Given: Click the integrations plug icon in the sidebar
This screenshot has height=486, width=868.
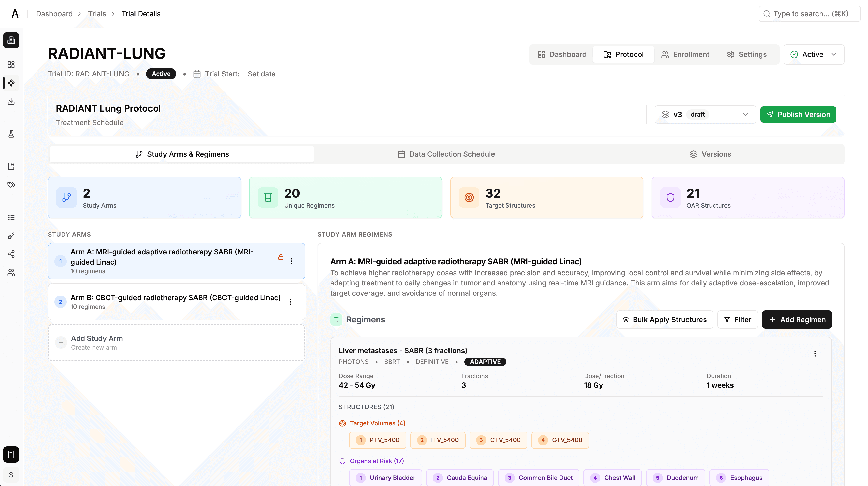Looking at the screenshot, I should (11, 236).
